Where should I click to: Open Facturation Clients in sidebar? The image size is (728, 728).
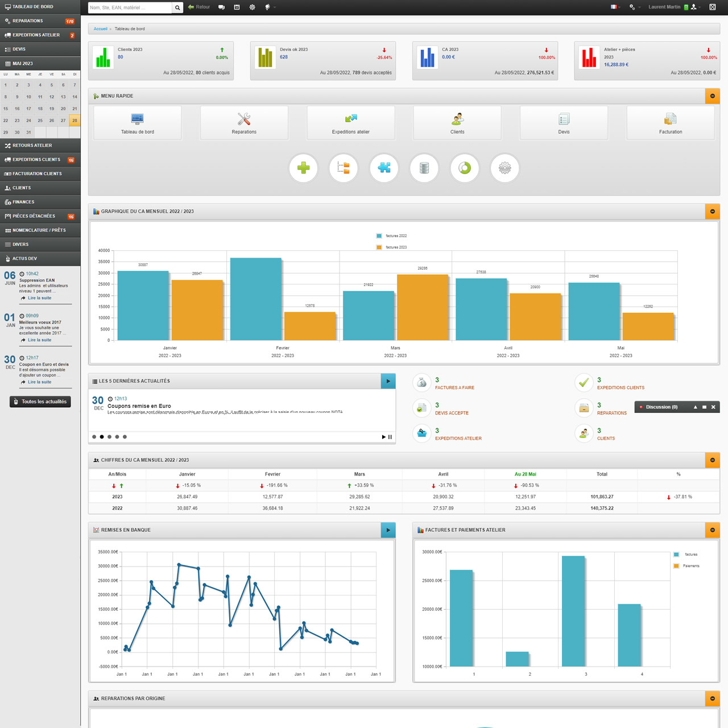40,174
